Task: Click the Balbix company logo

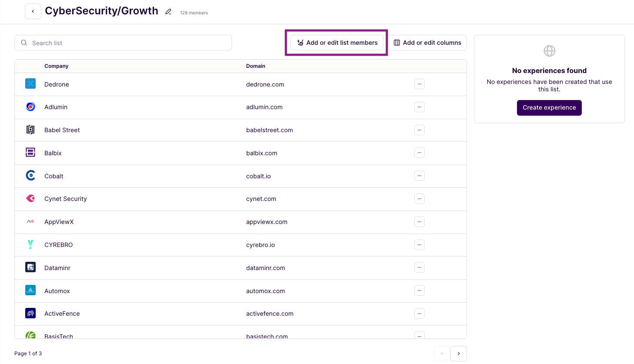Action: [30, 152]
